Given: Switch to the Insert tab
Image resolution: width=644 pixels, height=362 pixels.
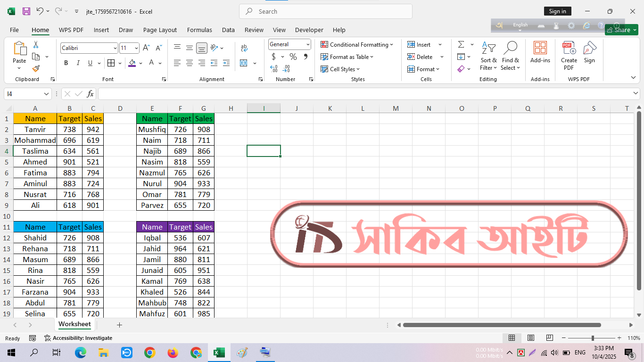Looking at the screenshot, I should coord(101,30).
